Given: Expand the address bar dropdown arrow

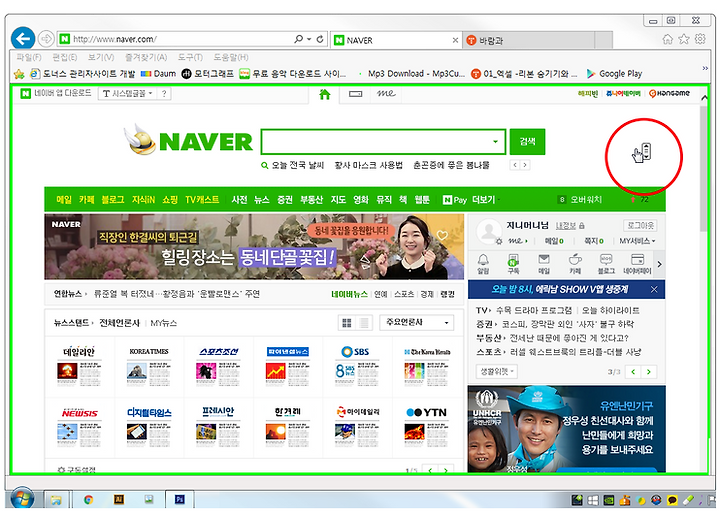Looking at the screenshot, I should 309,39.
